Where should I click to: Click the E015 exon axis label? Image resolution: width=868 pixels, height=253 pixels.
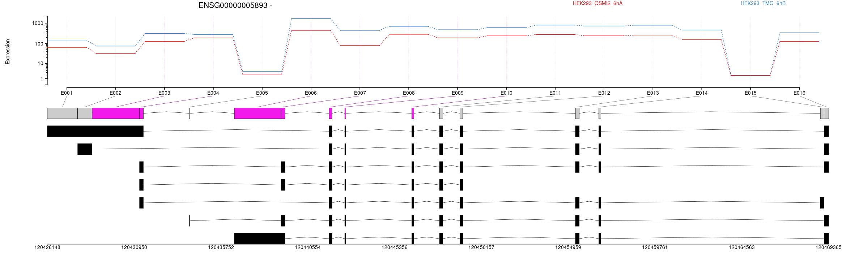pyautogui.click(x=750, y=93)
